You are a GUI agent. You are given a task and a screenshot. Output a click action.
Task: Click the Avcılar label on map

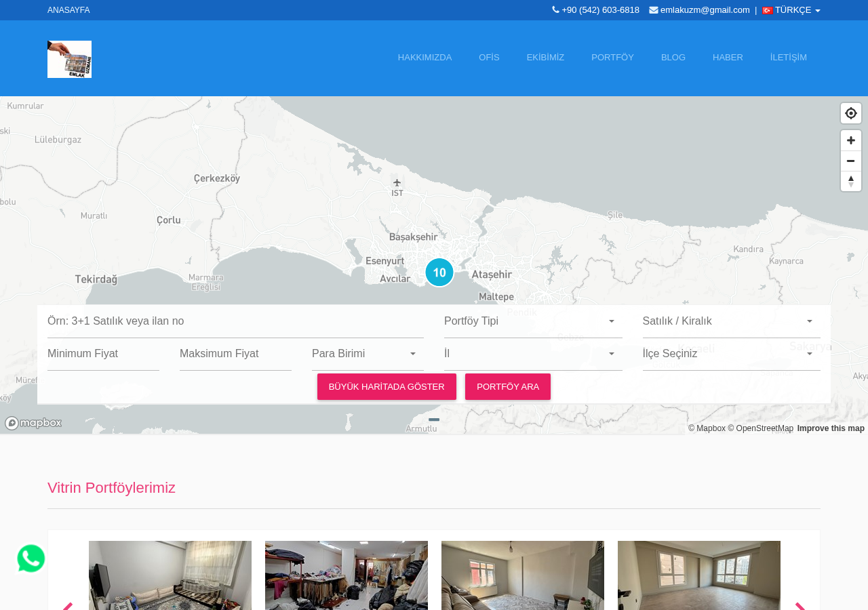tap(395, 279)
